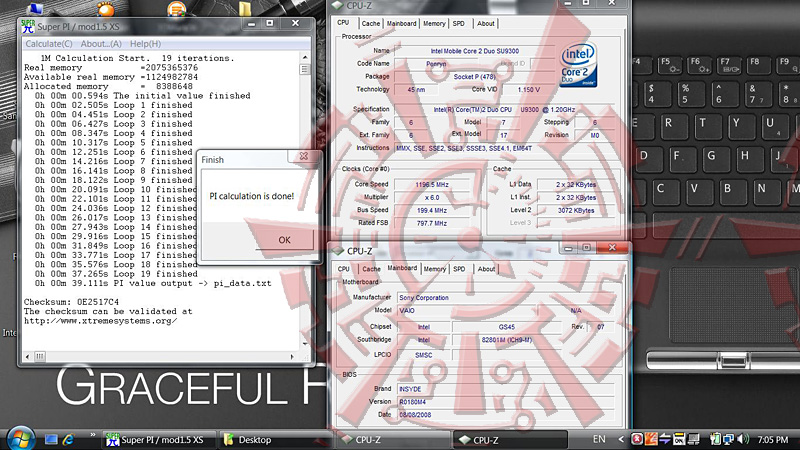This screenshot has width=800, height=450.
Task: Click the Rated FSB value '797.7 MHz'
Action: click(x=432, y=223)
